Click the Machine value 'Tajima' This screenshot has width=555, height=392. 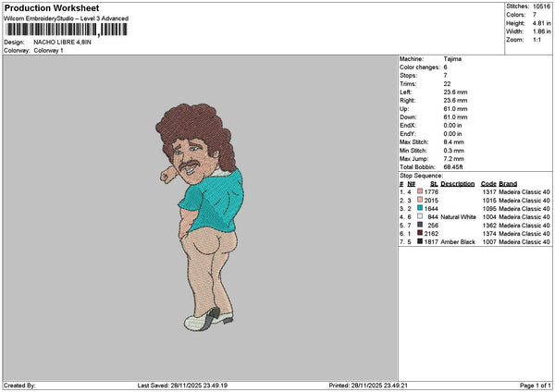(452, 59)
